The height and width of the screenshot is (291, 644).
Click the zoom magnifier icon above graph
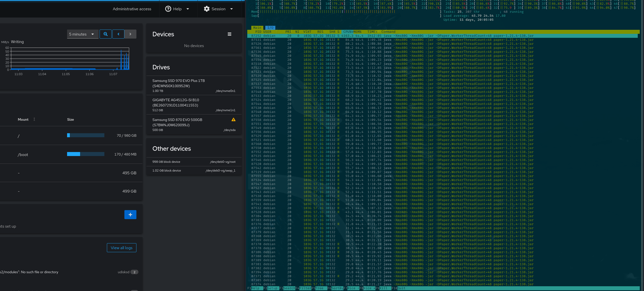pyautogui.click(x=105, y=34)
